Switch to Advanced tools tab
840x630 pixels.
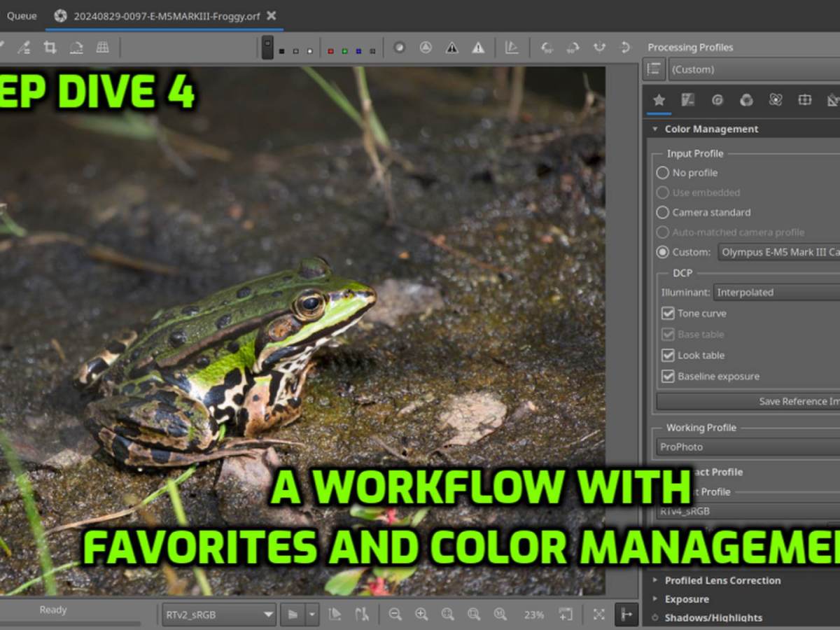(x=776, y=100)
